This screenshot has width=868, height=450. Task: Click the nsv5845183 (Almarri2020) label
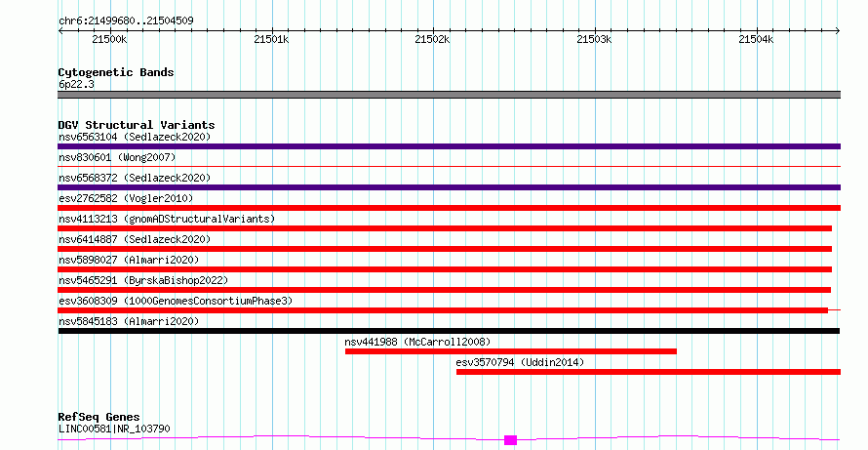(x=129, y=321)
